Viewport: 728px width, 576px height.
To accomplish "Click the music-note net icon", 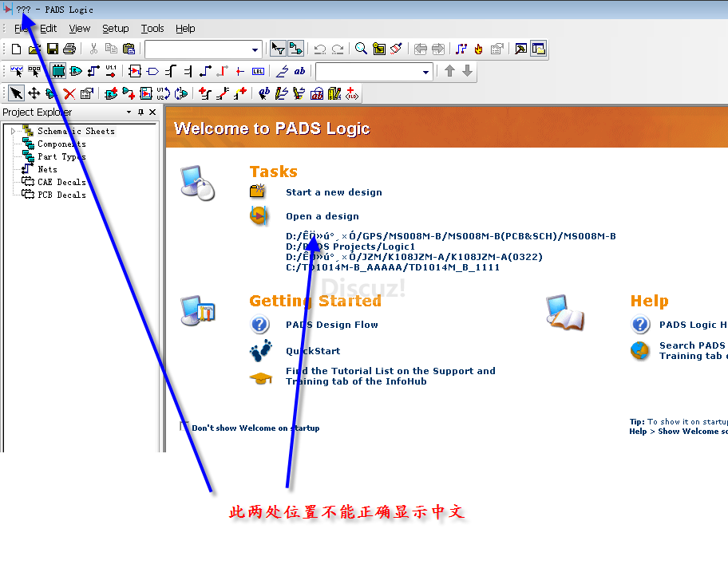I will coord(461,49).
